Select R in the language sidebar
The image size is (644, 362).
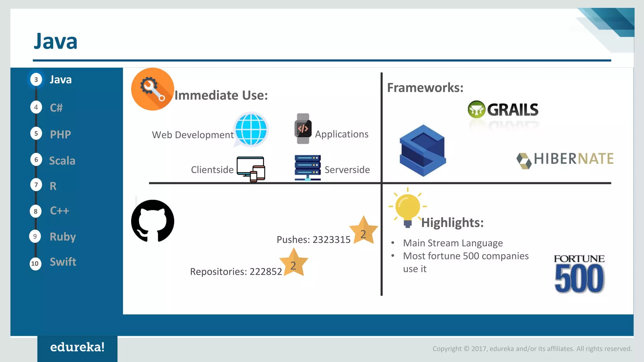[x=53, y=186]
